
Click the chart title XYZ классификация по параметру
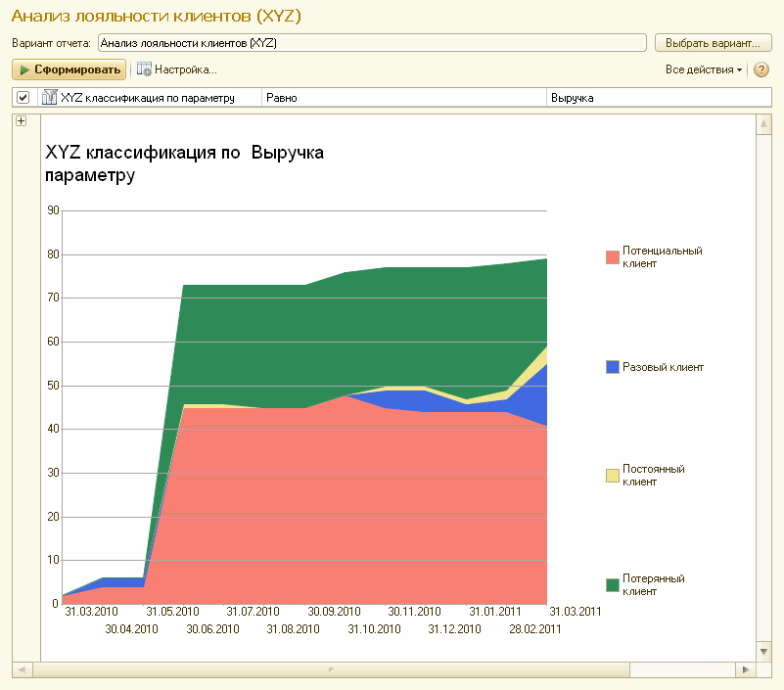[143, 163]
